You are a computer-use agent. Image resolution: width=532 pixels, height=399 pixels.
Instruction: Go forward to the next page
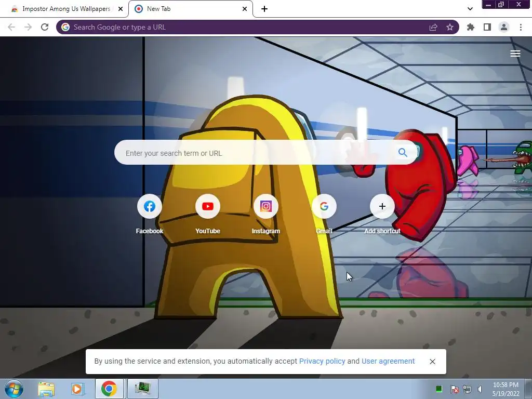tap(28, 27)
